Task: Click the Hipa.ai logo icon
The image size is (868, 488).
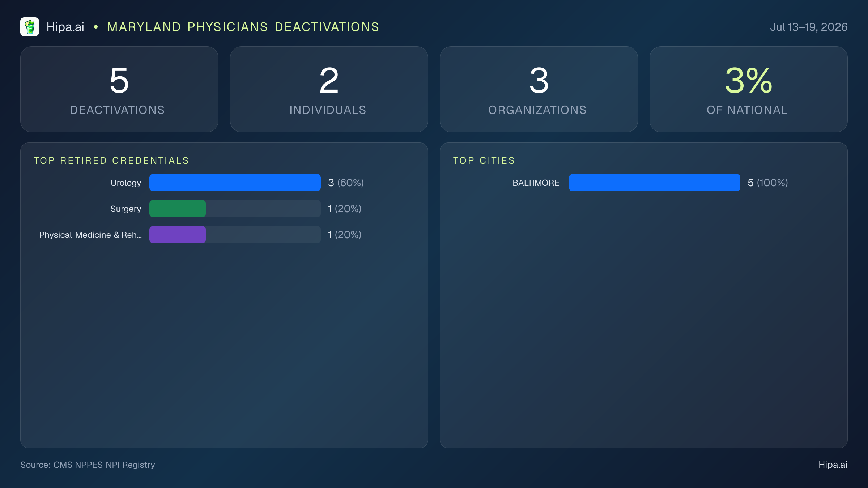Action: 30,27
